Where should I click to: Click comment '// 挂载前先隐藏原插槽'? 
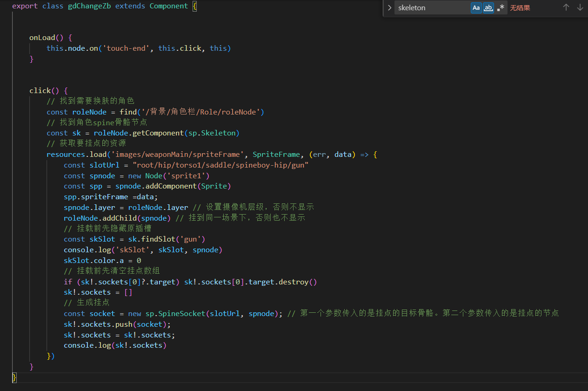(107, 229)
